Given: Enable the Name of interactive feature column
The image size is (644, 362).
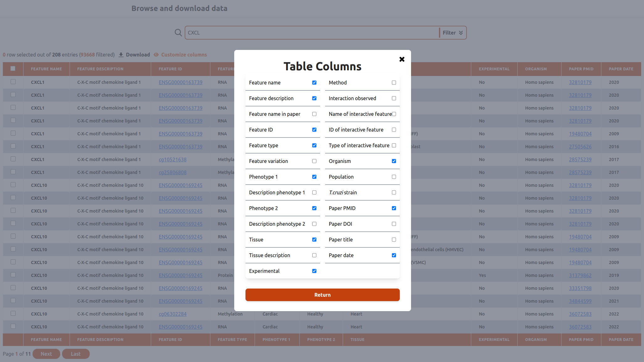Looking at the screenshot, I should pos(394,114).
